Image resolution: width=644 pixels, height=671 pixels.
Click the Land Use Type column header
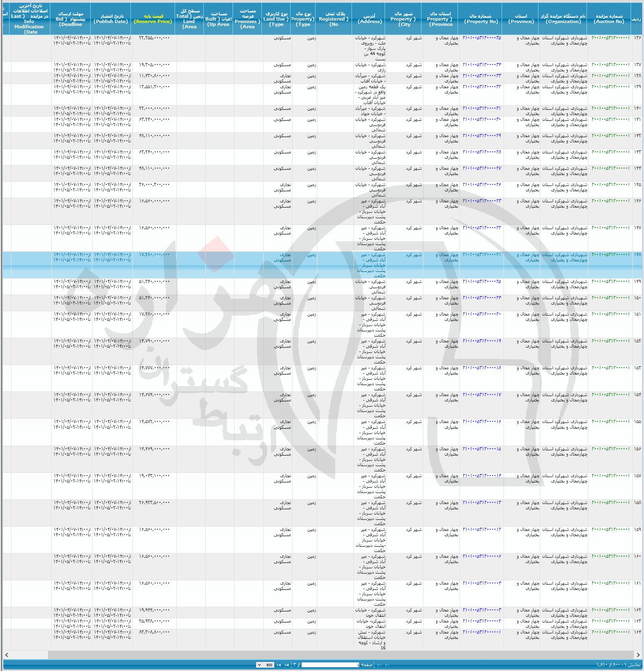click(277, 19)
